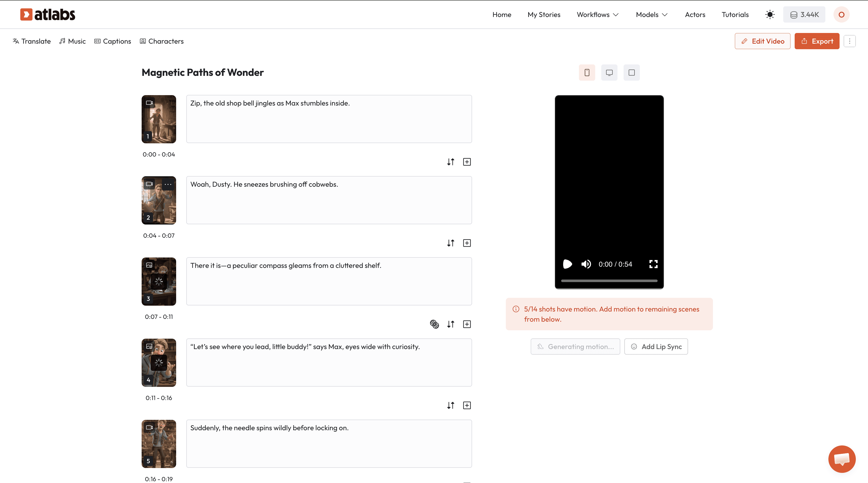Choose square aspect ratio option
This screenshot has width=868, height=483.
631,72
